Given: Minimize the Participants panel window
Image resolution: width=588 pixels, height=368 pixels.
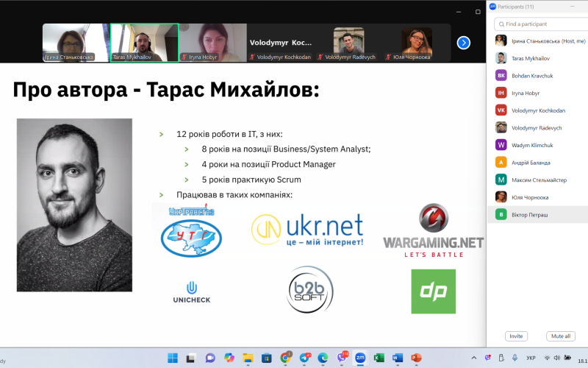Looking at the screenshot, I should coord(573,7).
